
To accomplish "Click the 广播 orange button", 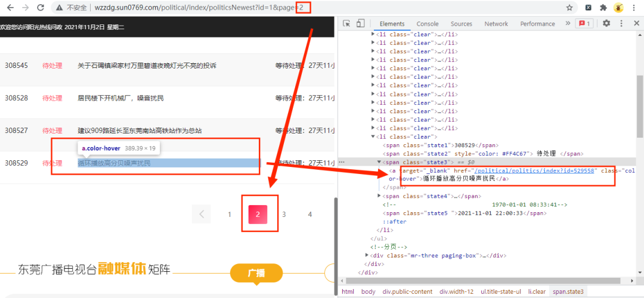I will pyautogui.click(x=256, y=273).
